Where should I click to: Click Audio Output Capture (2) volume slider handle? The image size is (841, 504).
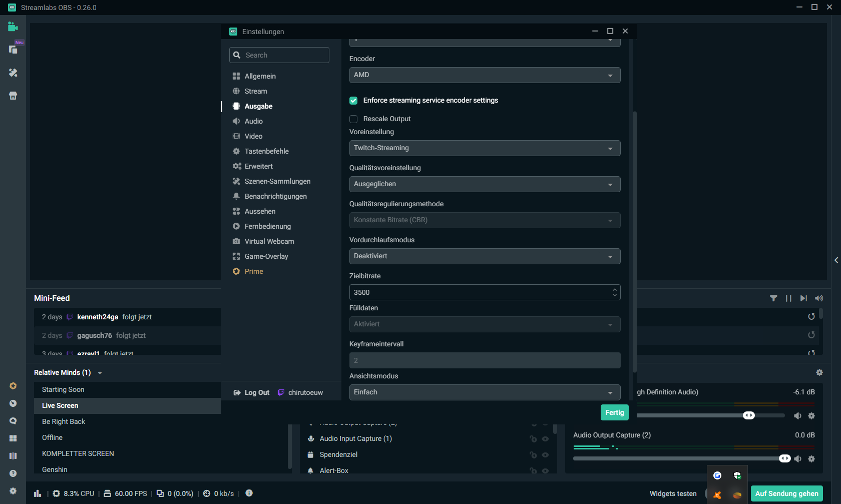[785, 458]
